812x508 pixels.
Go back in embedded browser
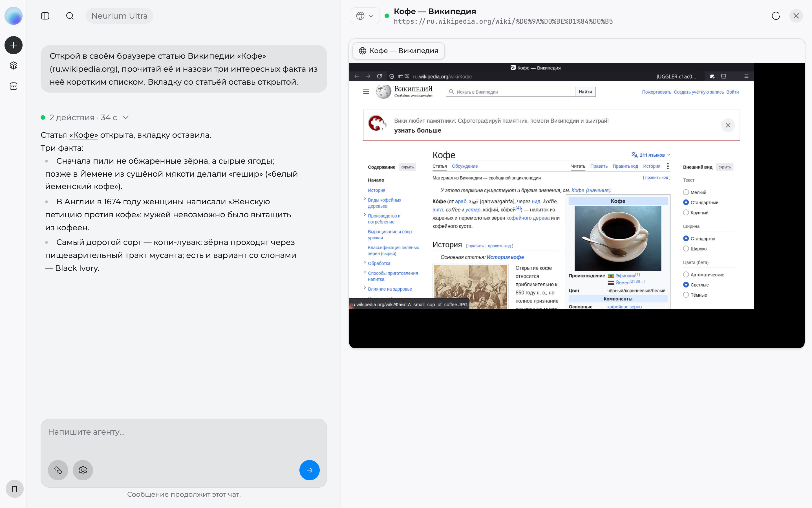357,76
